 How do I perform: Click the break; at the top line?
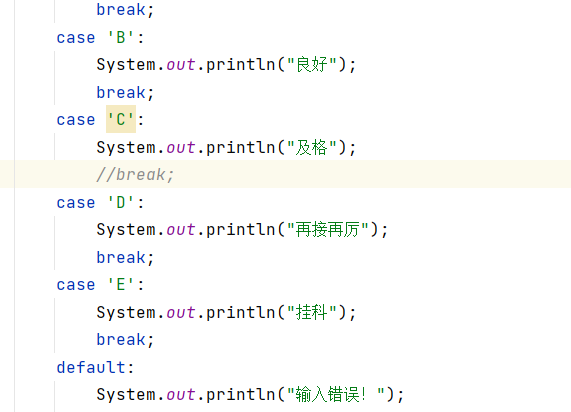click(x=125, y=9)
